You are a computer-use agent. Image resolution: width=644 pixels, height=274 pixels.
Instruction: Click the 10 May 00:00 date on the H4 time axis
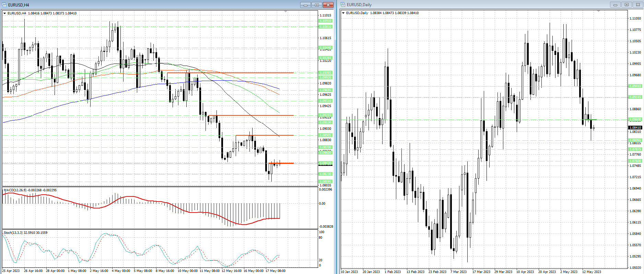[x=187, y=271]
